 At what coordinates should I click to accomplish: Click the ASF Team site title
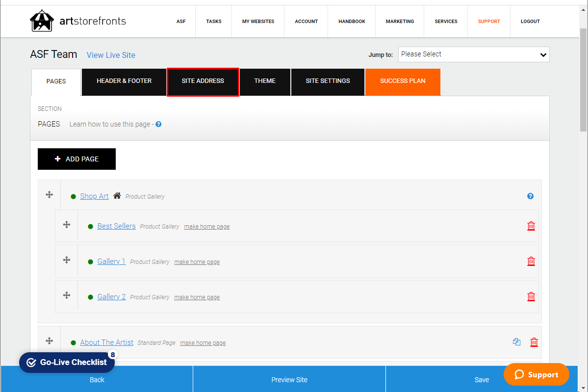pyautogui.click(x=53, y=54)
